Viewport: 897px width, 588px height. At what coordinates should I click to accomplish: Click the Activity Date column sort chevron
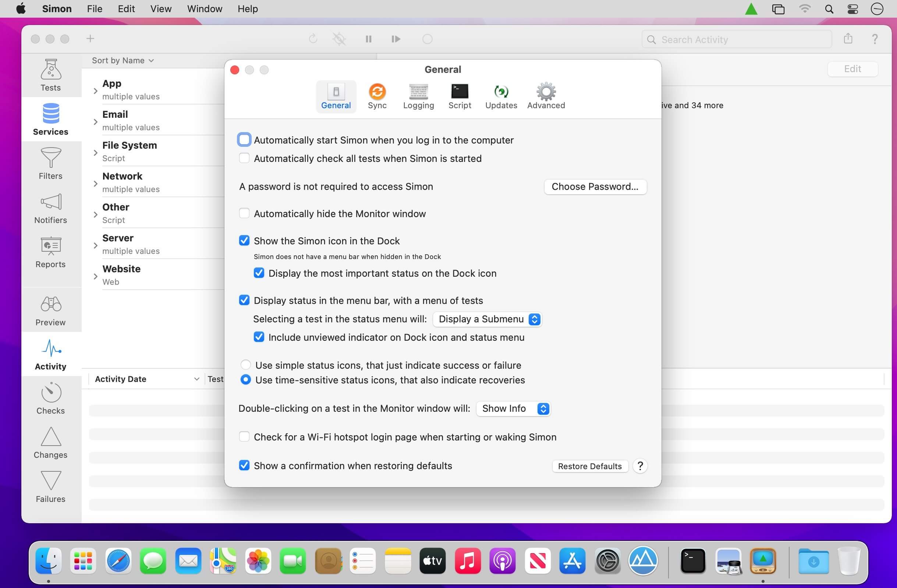tap(196, 379)
